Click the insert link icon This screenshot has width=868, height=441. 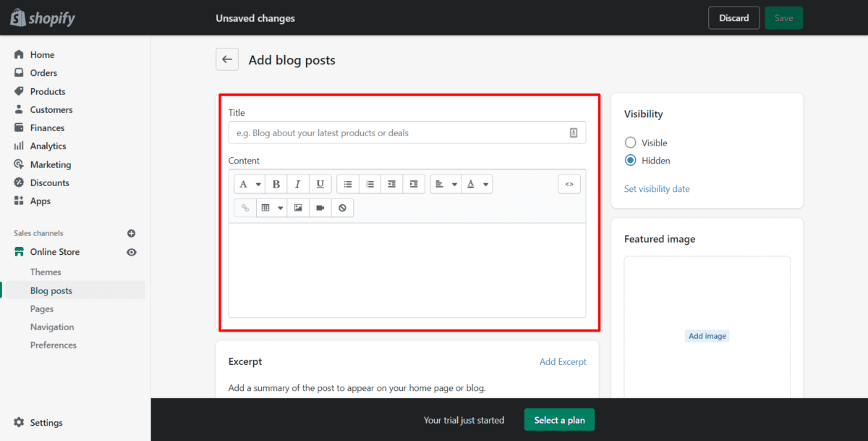[245, 208]
